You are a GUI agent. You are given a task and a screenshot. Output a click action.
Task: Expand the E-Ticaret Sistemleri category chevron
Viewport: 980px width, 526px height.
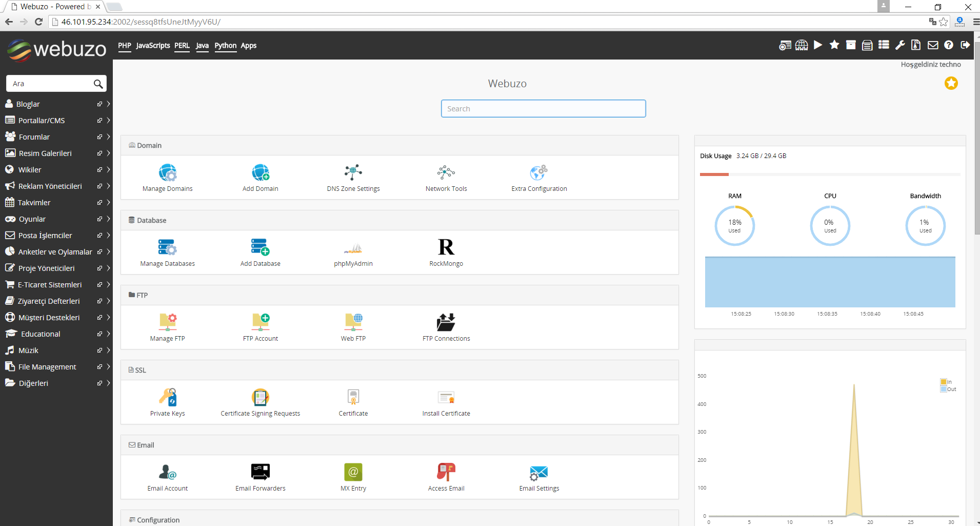tap(108, 284)
